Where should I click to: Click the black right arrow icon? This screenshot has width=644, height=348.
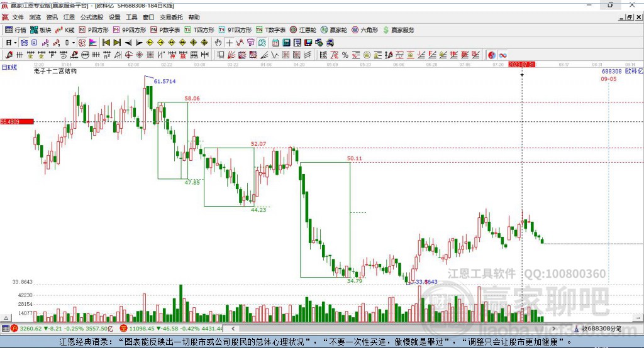tap(139, 43)
